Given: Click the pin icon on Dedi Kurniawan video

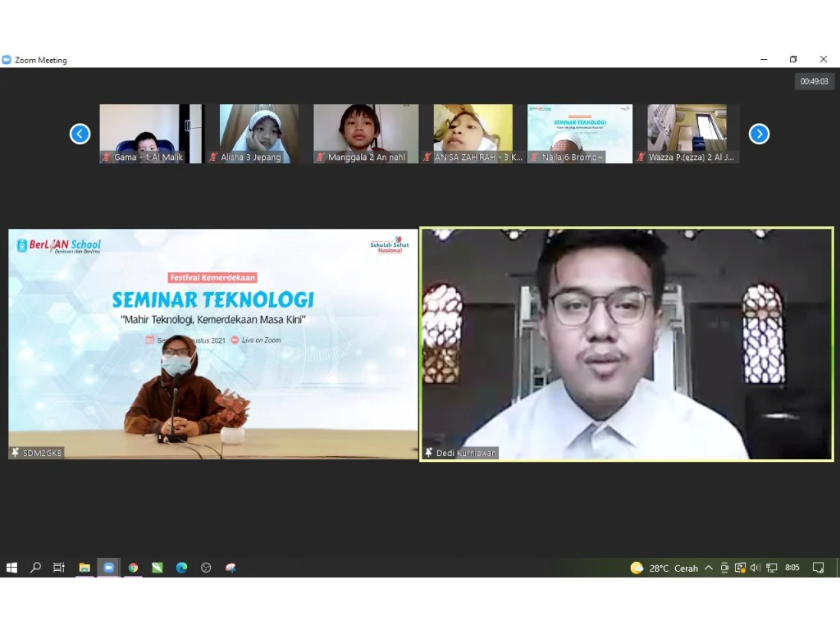Looking at the screenshot, I should (x=428, y=453).
